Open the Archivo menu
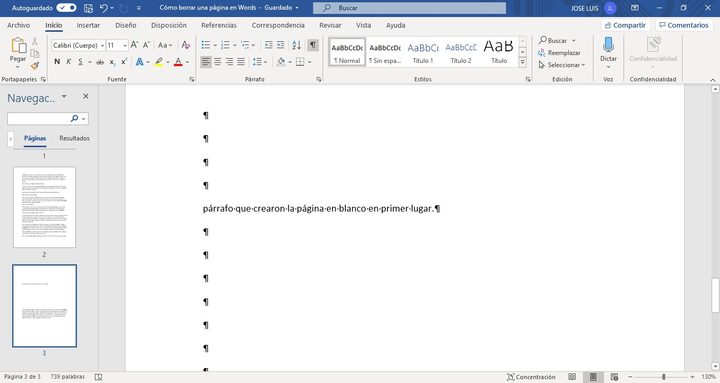This screenshot has height=383, width=720. click(18, 25)
